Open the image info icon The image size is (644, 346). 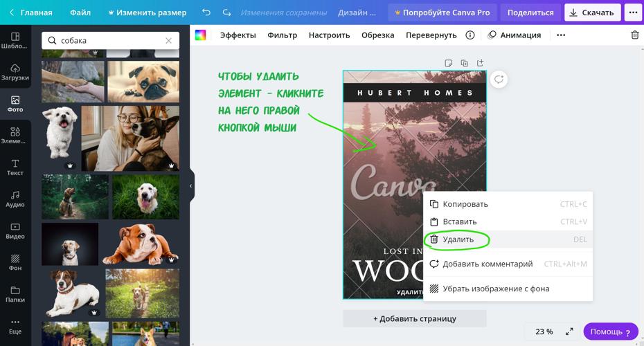(x=470, y=35)
